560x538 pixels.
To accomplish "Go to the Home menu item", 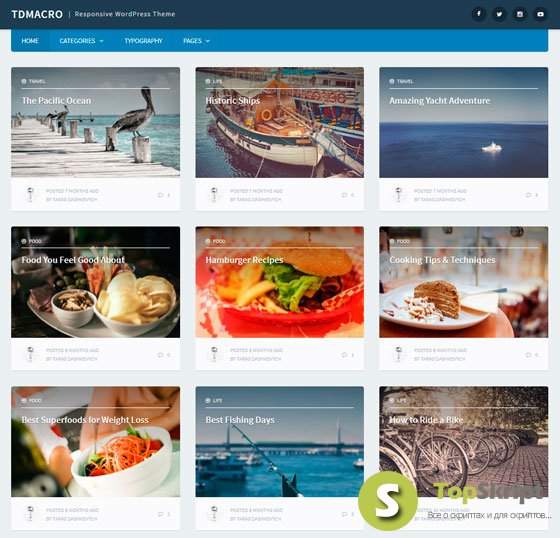I will (x=30, y=41).
